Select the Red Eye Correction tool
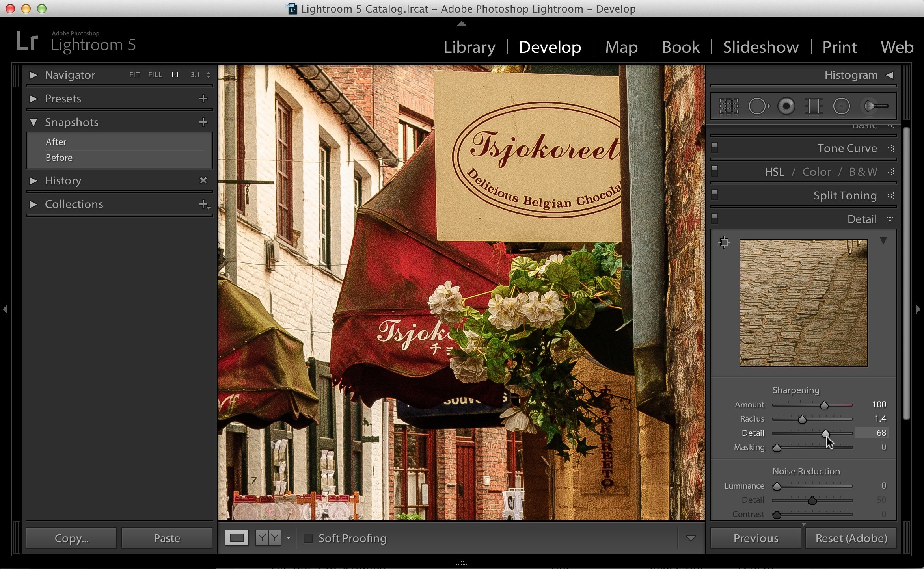 click(x=786, y=106)
